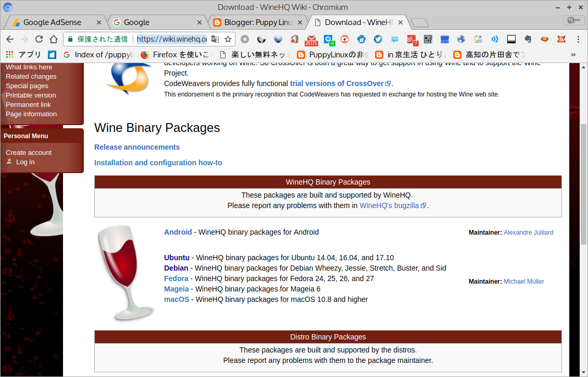Open Page information link
588x377 pixels.
pos(31,114)
